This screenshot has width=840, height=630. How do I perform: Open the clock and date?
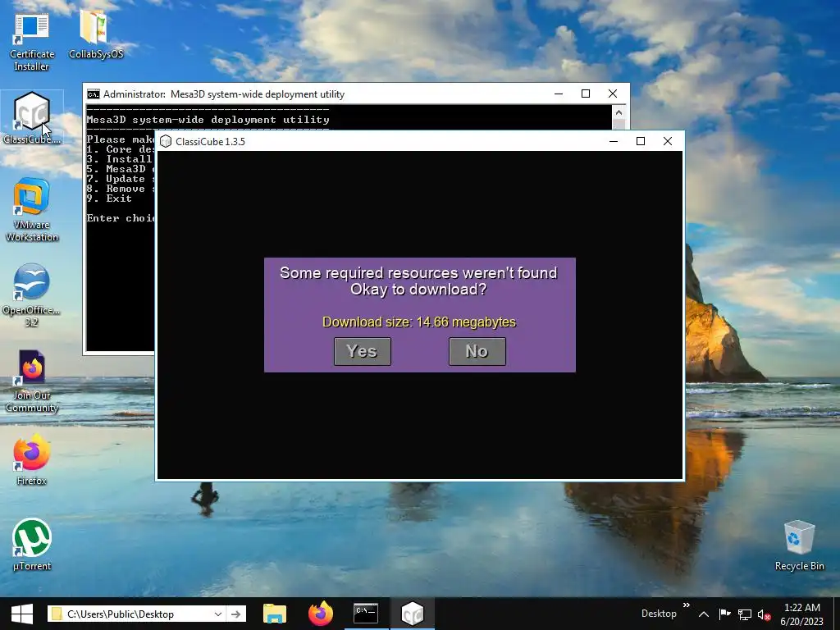pos(802,614)
